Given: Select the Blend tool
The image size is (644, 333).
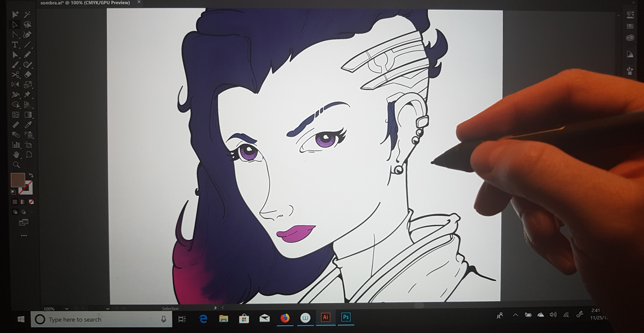Looking at the screenshot, I should coord(16,135).
